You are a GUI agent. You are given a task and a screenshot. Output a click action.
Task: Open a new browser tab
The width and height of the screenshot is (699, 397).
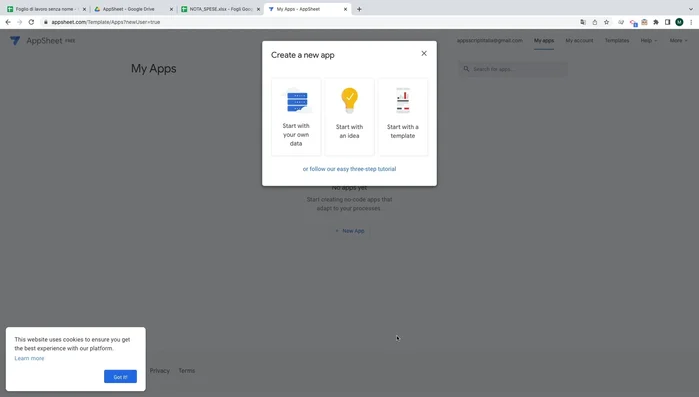tap(359, 9)
